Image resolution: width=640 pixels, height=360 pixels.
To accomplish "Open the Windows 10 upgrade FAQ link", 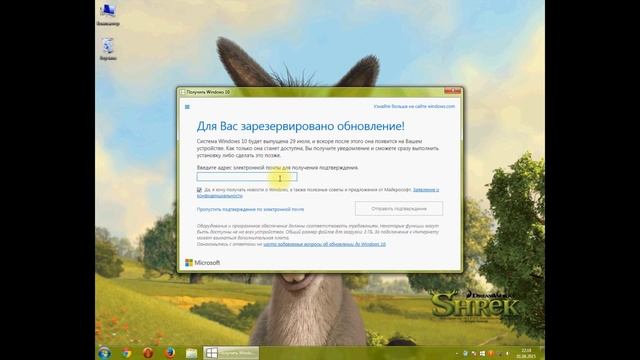I will pos(324,244).
